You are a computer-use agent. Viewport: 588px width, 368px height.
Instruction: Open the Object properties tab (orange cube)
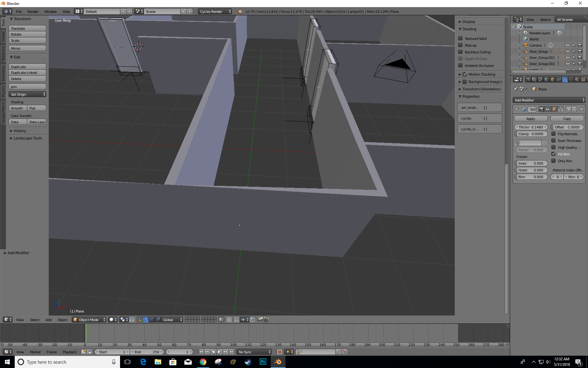[x=552, y=79]
